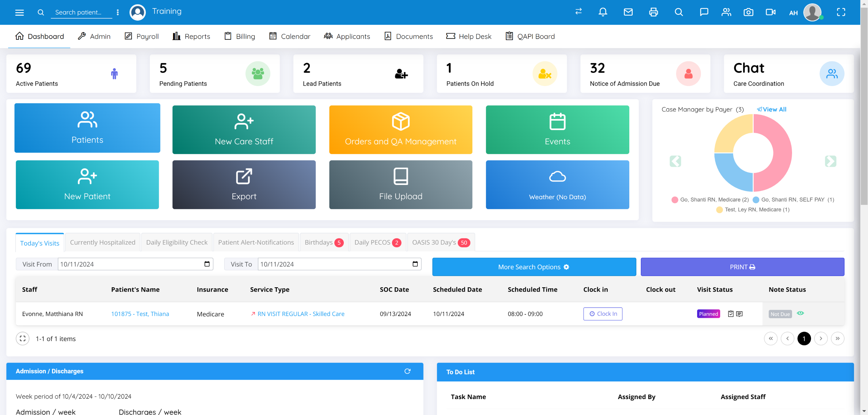Image resolution: width=868 pixels, height=415 pixels.
Task: Click the notification bell icon
Action: click(x=603, y=12)
